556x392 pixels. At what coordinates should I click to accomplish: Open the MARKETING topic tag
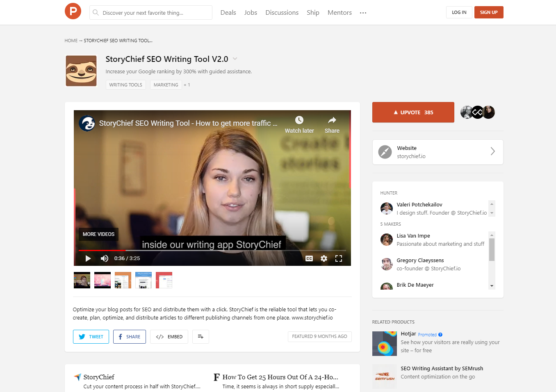pos(166,85)
